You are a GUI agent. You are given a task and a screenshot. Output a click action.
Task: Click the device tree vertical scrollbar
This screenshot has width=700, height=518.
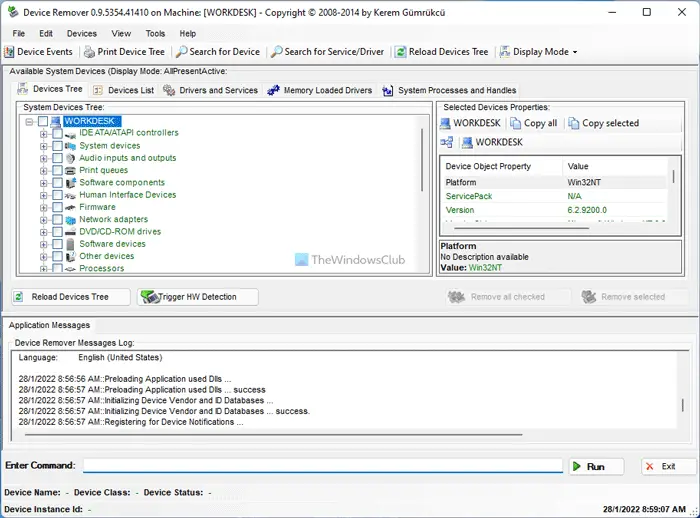tap(422, 160)
